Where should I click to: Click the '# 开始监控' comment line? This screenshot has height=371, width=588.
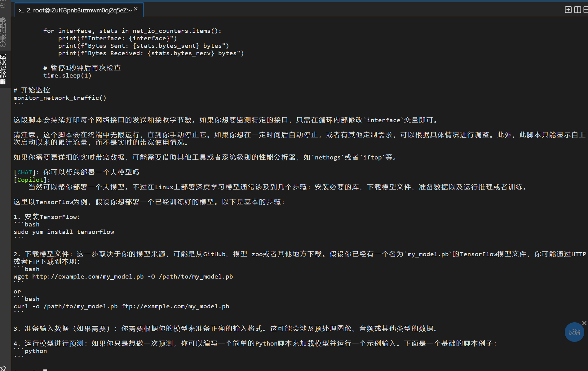[x=32, y=90]
